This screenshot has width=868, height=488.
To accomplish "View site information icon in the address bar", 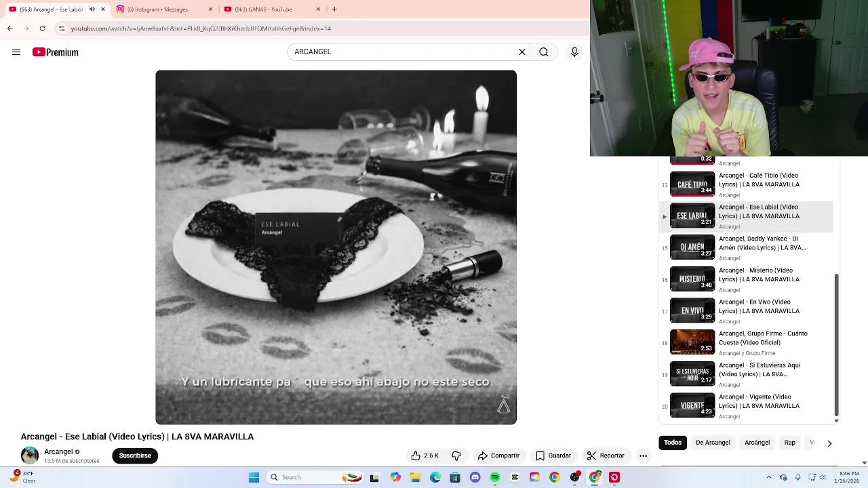I will 62,28.
